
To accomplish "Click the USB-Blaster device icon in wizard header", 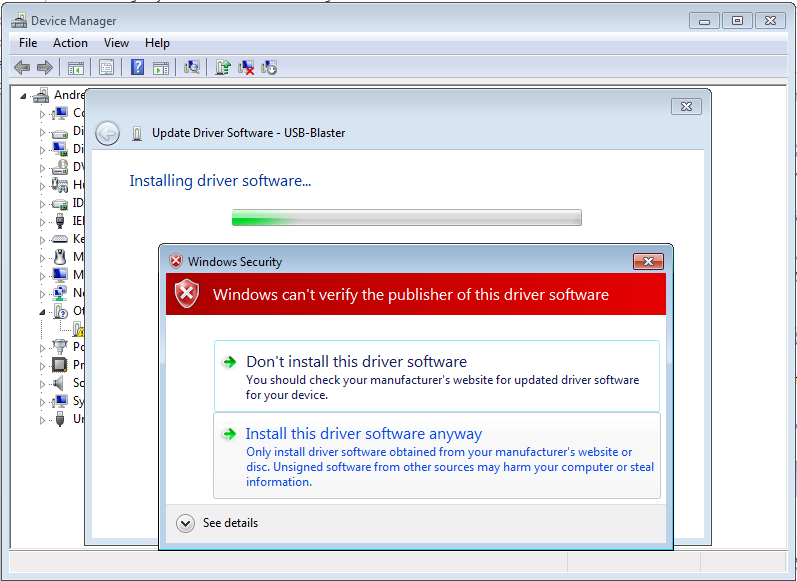I will coord(136,133).
